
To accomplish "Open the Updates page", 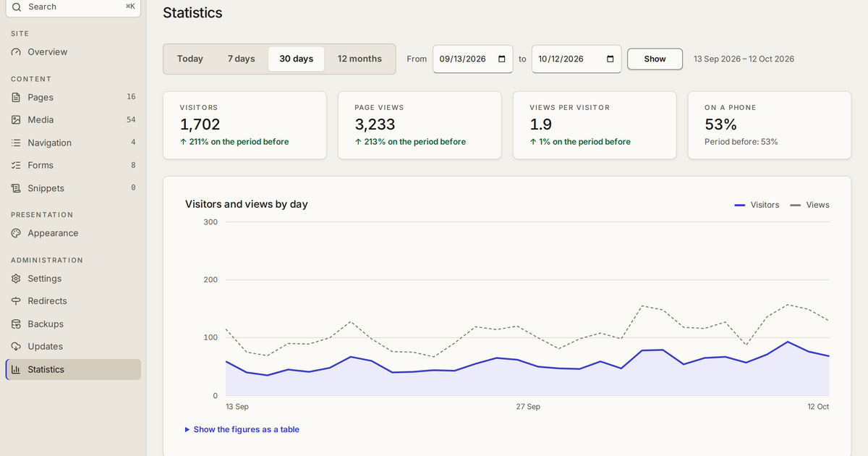I will click(73, 347).
